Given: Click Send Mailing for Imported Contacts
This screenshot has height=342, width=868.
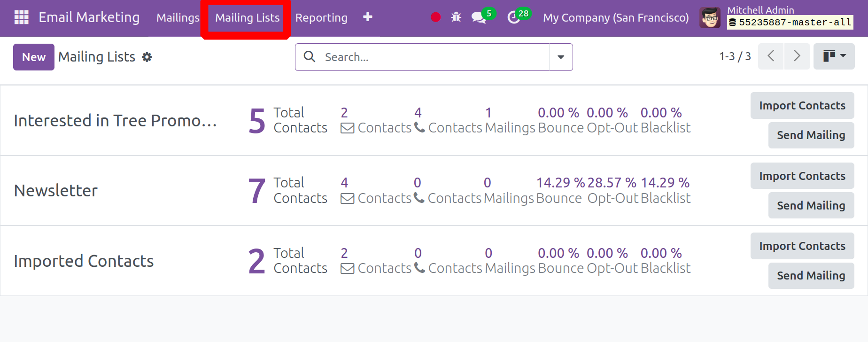Looking at the screenshot, I should pos(811,276).
